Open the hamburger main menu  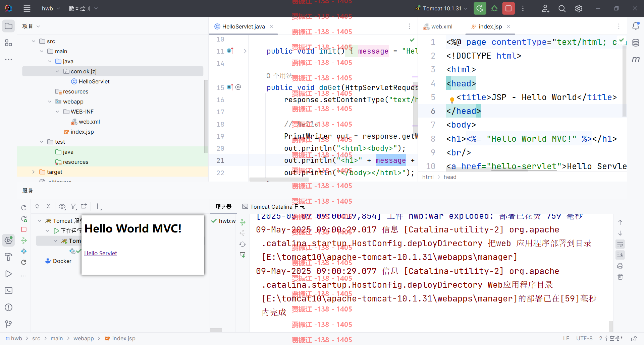coord(27,9)
